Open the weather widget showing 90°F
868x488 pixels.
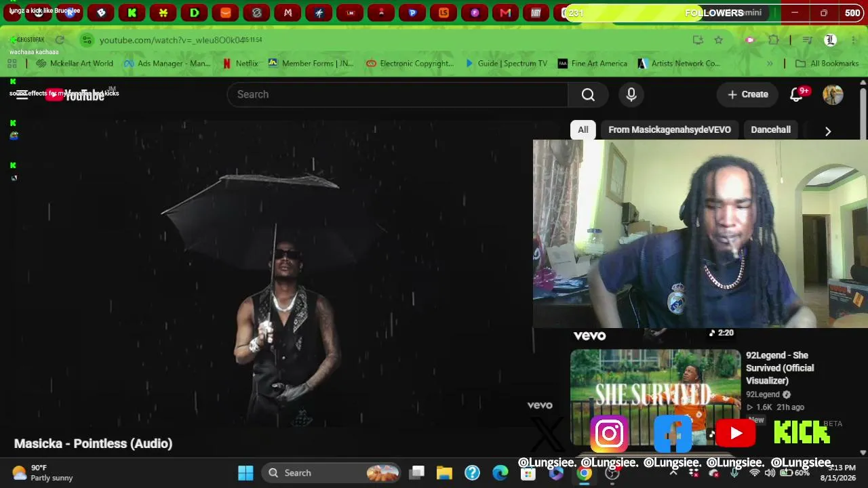42,472
